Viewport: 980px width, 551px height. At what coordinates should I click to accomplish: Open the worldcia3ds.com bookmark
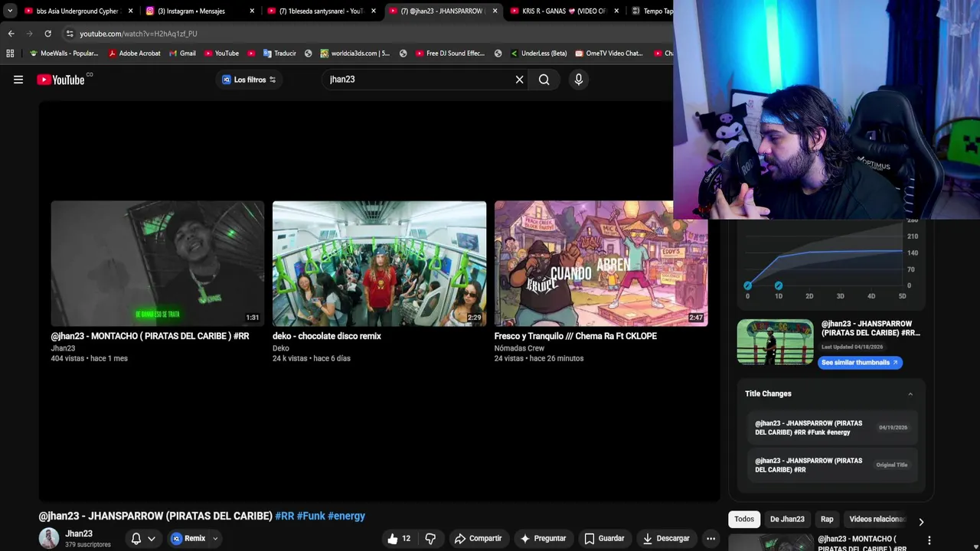pyautogui.click(x=354, y=54)
